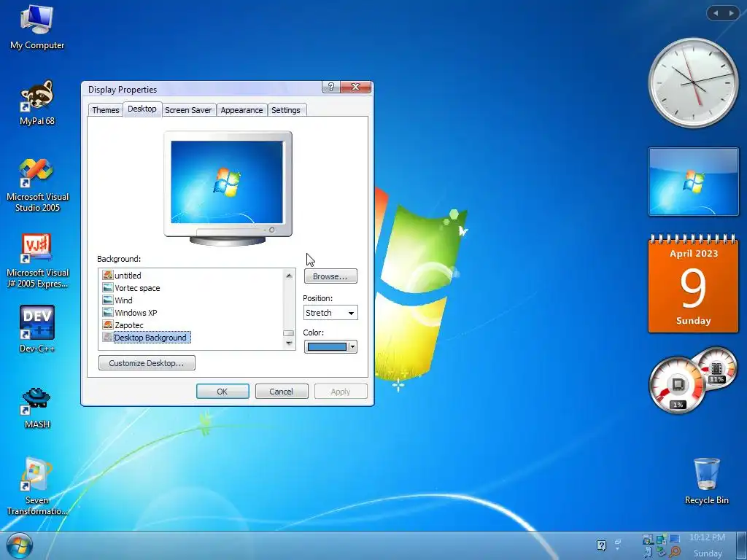Click the Apply button
The height and width of the screenshot is (560, 747).
click(x=341, y=392)
